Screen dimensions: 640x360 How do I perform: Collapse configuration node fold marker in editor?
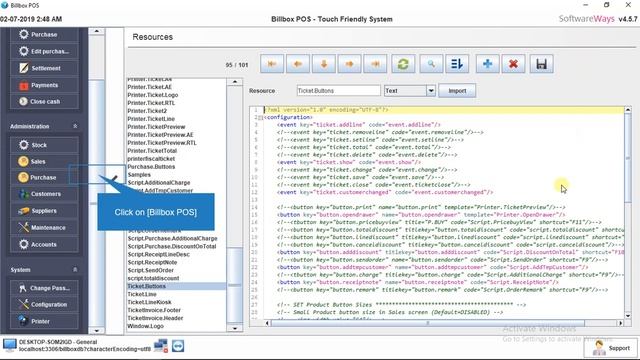pos(260,118)
